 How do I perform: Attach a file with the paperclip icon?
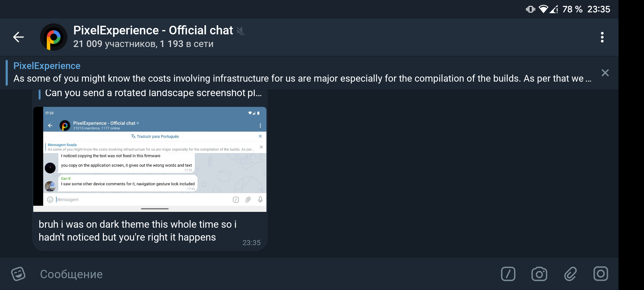(x=570, y=274)
